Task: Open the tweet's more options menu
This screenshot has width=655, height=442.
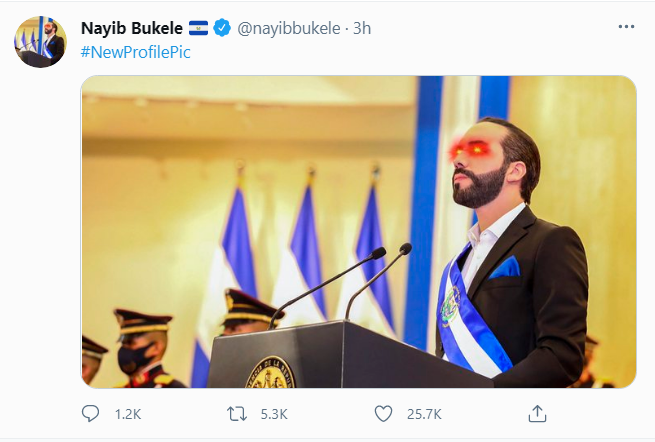Action: point(624,28)
